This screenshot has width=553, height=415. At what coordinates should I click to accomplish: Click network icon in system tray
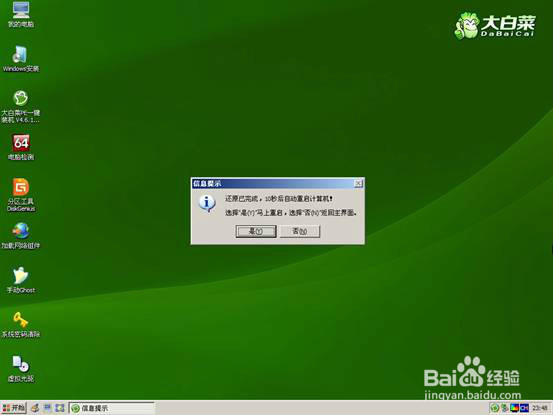click(505, 408)
